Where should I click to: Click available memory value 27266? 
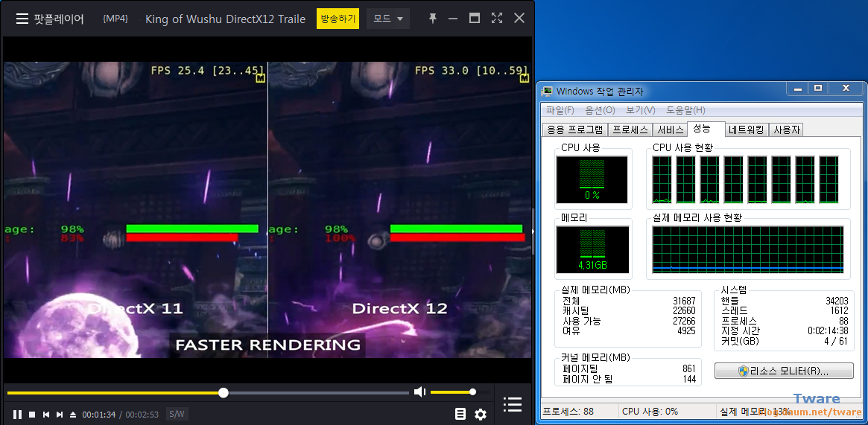(684, 321)
